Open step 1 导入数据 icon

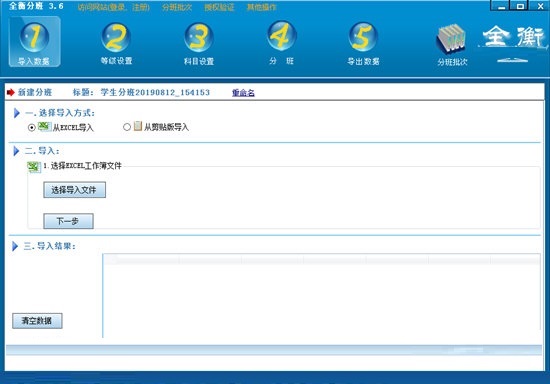coord(34,42)
